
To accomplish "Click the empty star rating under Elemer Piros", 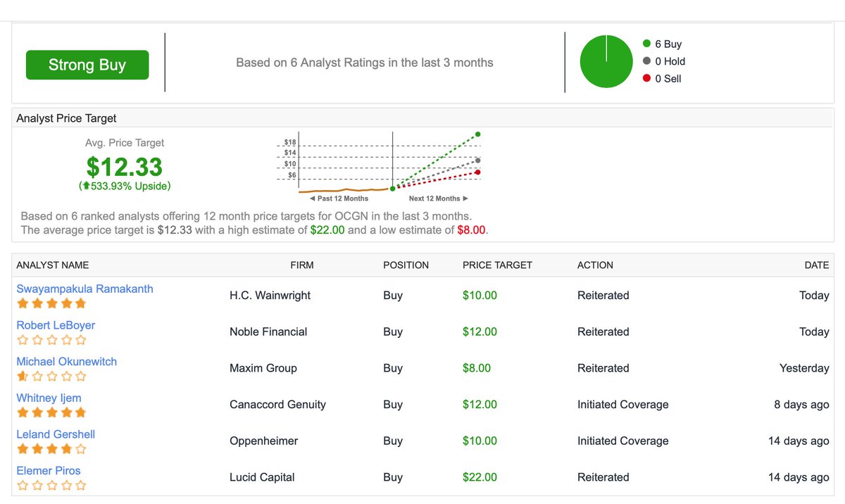I will pyautogui.click(x=51, y=485).
